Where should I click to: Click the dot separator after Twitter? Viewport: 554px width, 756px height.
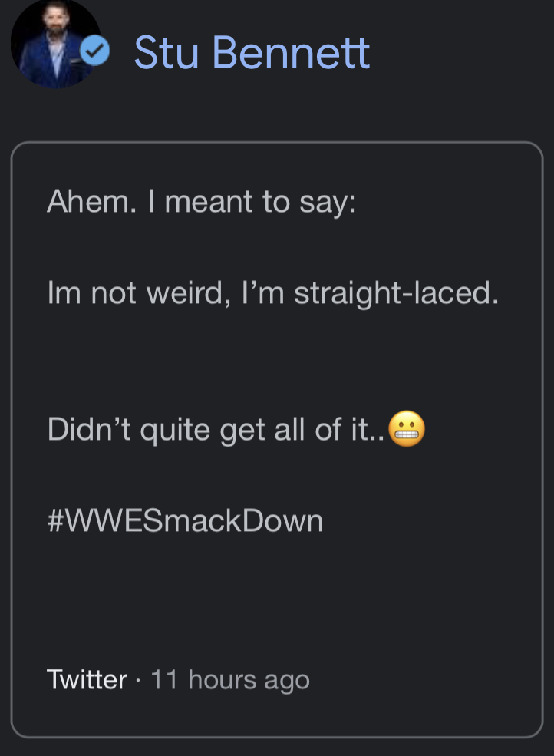coord(139,680)
